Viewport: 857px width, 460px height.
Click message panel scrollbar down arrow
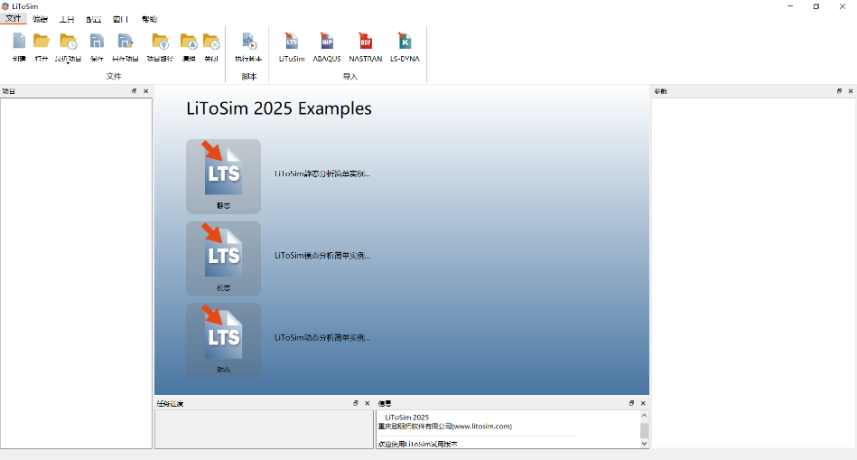(x=644, y=443)
